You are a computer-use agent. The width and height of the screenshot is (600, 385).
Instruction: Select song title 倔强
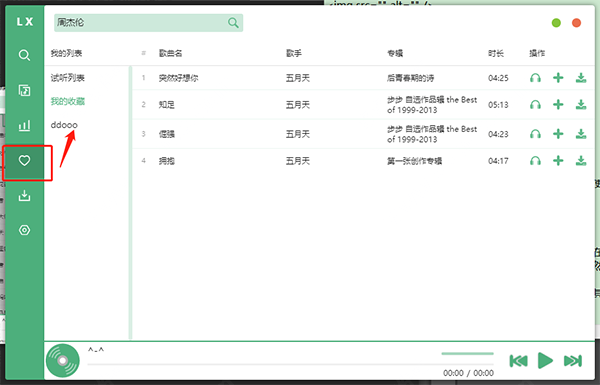[x=167, y=134]
